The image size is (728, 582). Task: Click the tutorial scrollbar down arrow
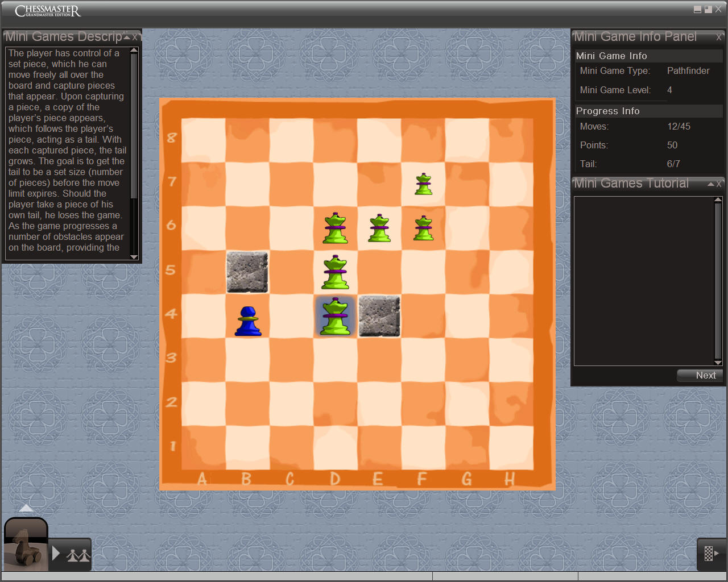point(718,362)
